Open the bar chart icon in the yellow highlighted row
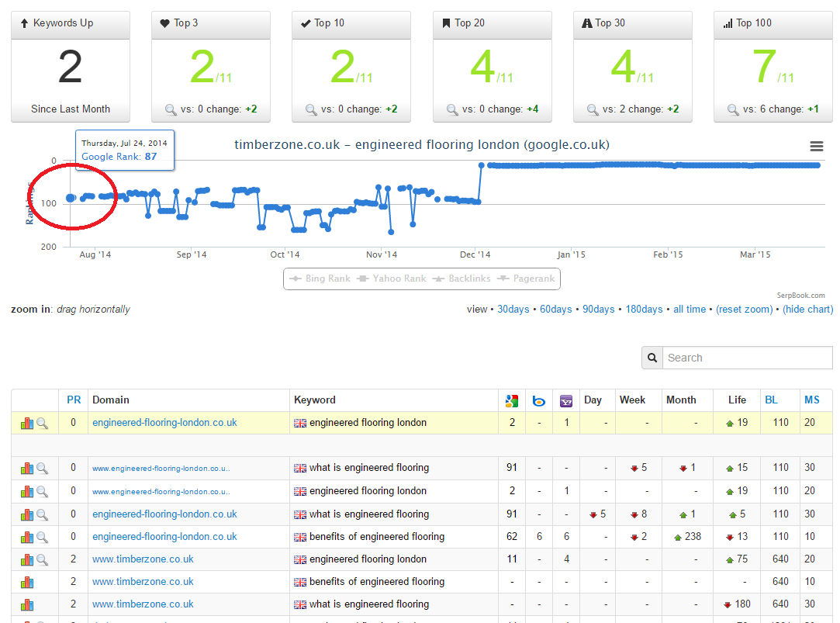Screen dimensions: 840x623 pos(27,423)
